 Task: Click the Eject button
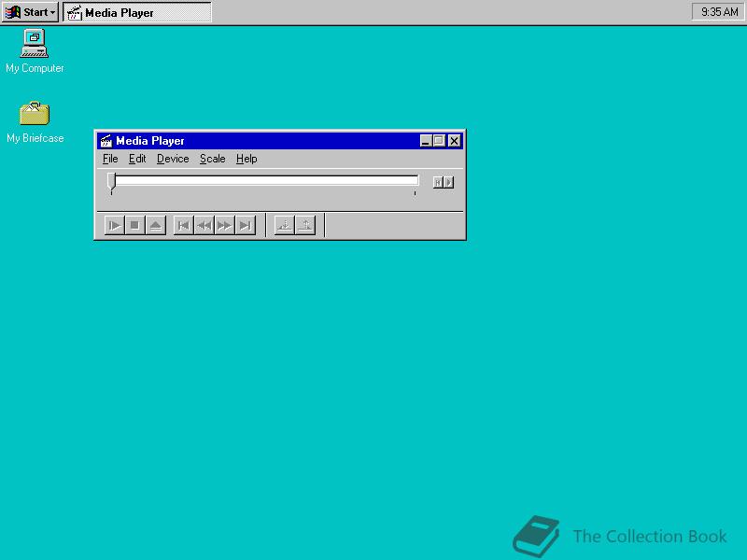(155, 225)
